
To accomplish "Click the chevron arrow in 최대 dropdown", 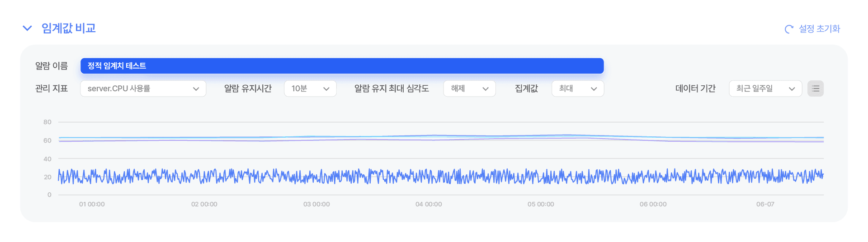I will [x=594, y=89].
